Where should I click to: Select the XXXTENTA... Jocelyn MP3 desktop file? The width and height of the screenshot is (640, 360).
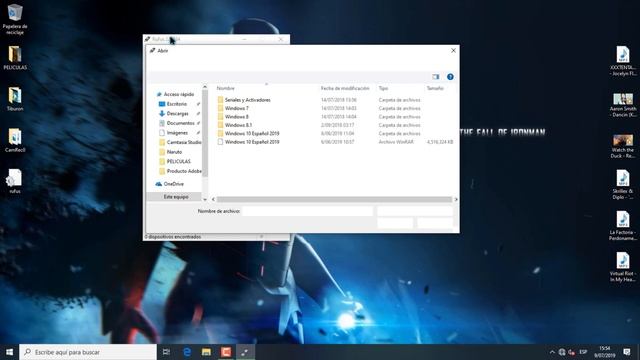[623, 61]
